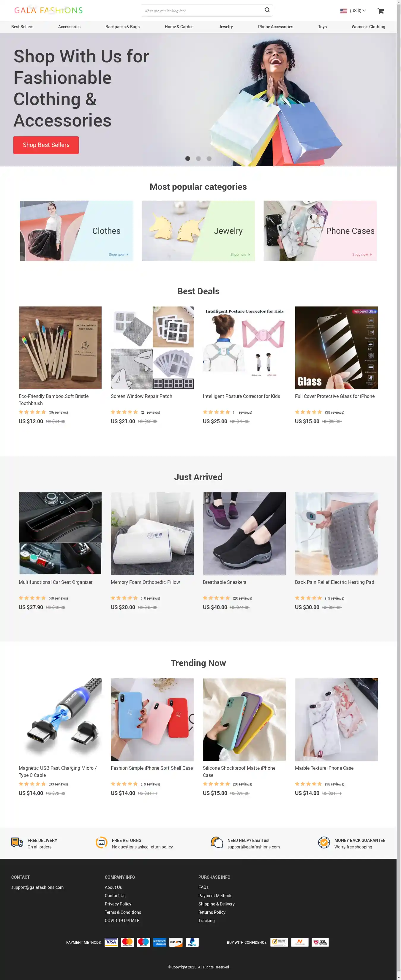Click the Free Delivery truck icon

tap(17, 843)
